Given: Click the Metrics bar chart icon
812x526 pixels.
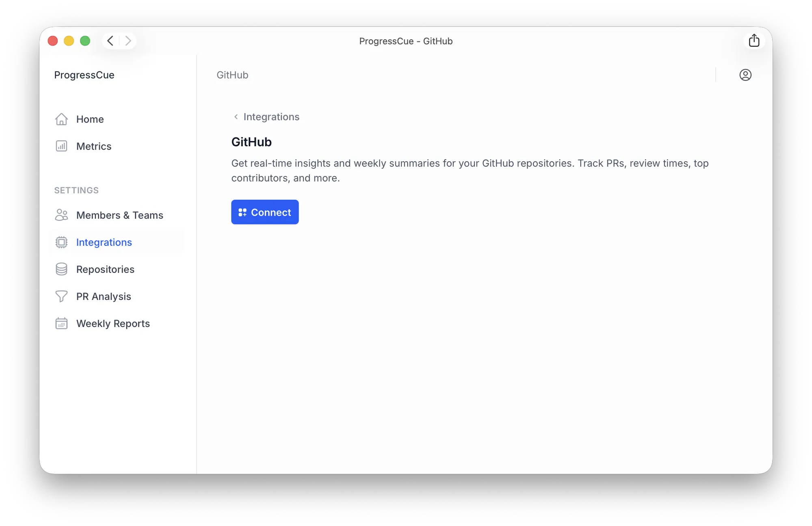Looking at the screenshot, I should coord(61,146).
